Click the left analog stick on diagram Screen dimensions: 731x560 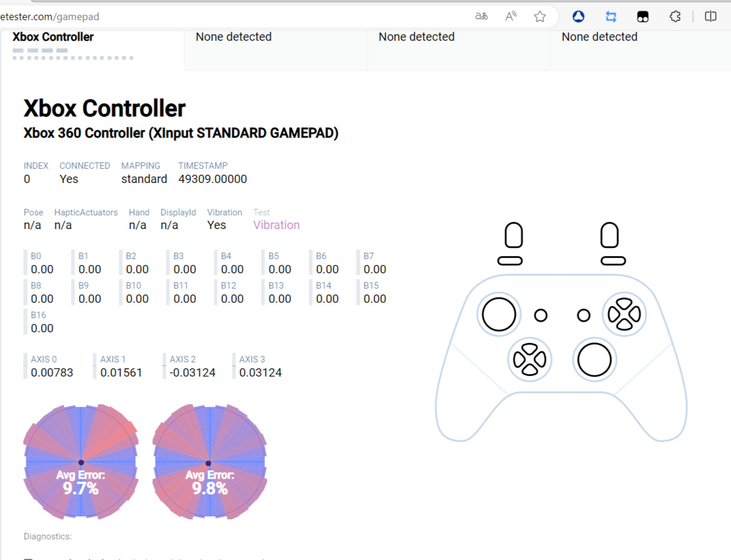point(499,314)
